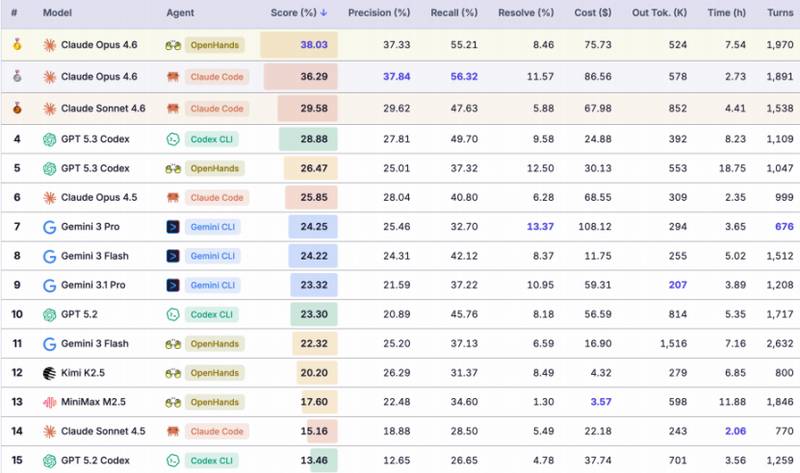Click the Recall (%) column header

[455, 13]
